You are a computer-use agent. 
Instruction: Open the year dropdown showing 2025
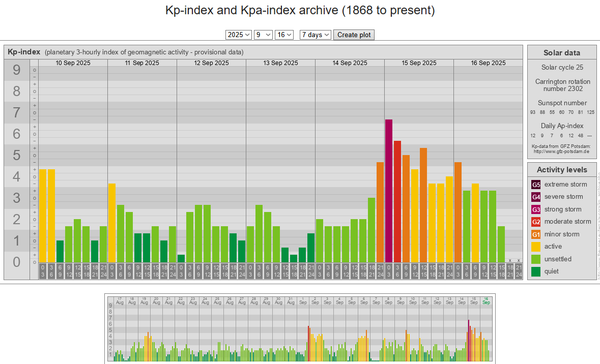(238, 35)
